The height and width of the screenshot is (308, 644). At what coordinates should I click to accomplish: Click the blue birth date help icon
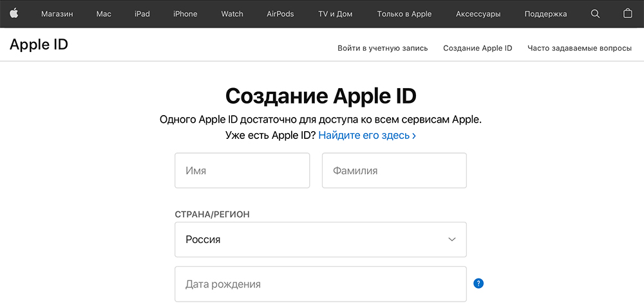coord(478,284)
